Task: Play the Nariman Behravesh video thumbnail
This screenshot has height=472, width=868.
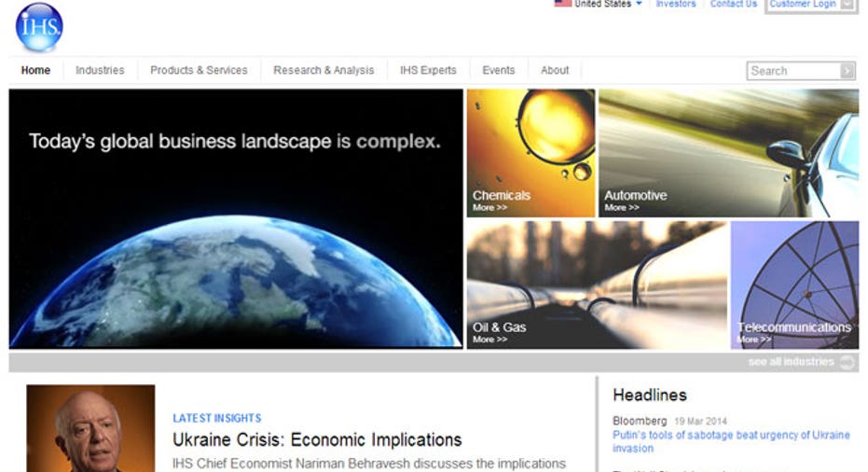Action: [x=90, y=429]
